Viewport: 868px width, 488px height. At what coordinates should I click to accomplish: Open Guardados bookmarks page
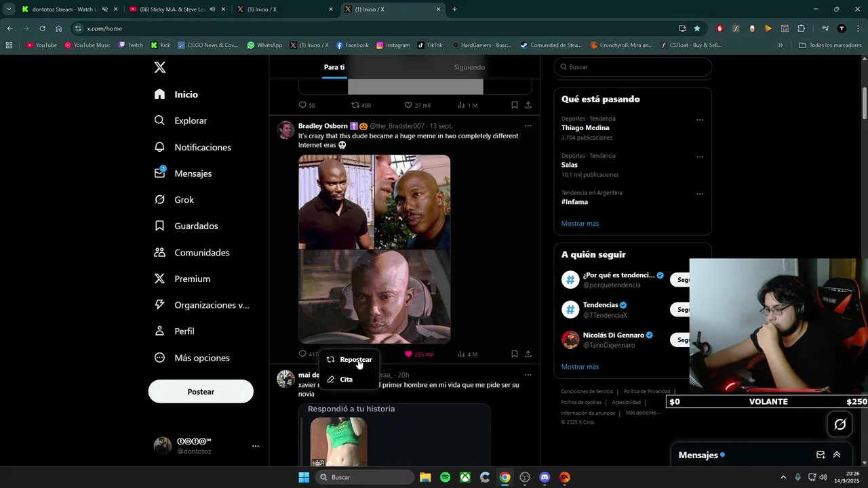[186, 226]
